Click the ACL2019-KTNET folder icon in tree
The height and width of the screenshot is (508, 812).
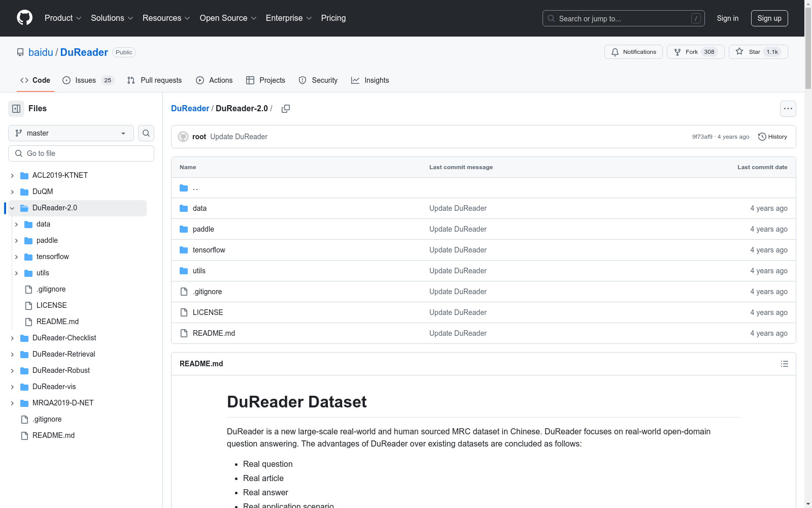24,175
